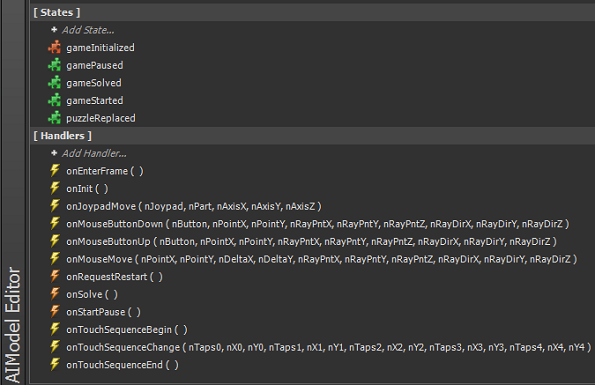Select the onTouchSequenceBegin handler
The width and height of the screenshot is (595, 385).
tap(127, 330)
